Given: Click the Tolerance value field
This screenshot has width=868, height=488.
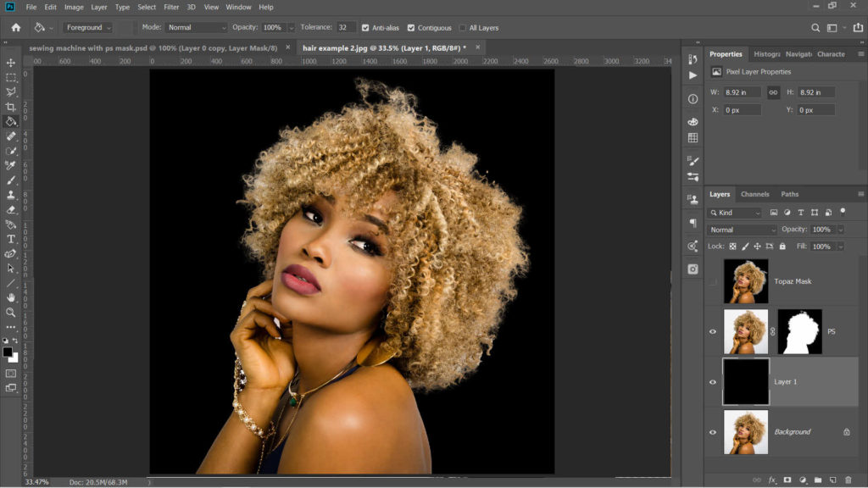Looking at the screenshot, I should [x=346, y=28].
